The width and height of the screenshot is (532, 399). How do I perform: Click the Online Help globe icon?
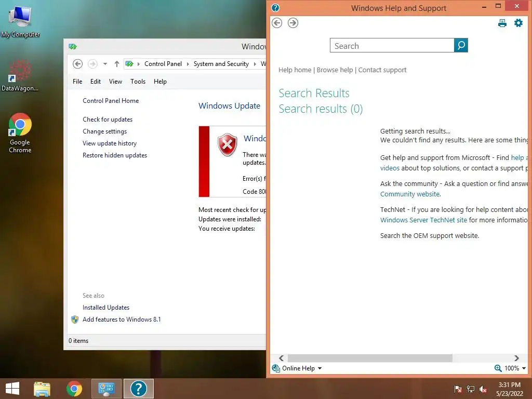[x=276, y=368]
